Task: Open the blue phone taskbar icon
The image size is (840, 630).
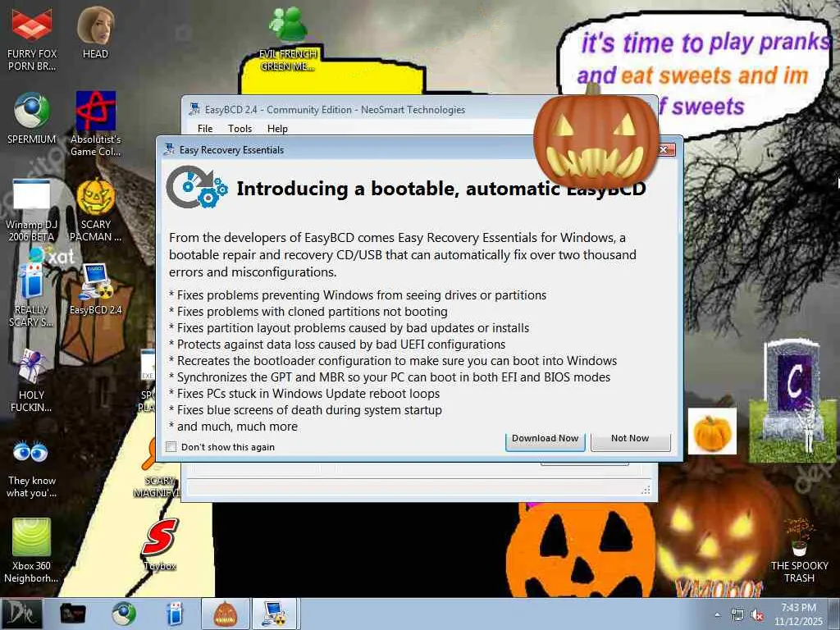Action: point(174,614)
